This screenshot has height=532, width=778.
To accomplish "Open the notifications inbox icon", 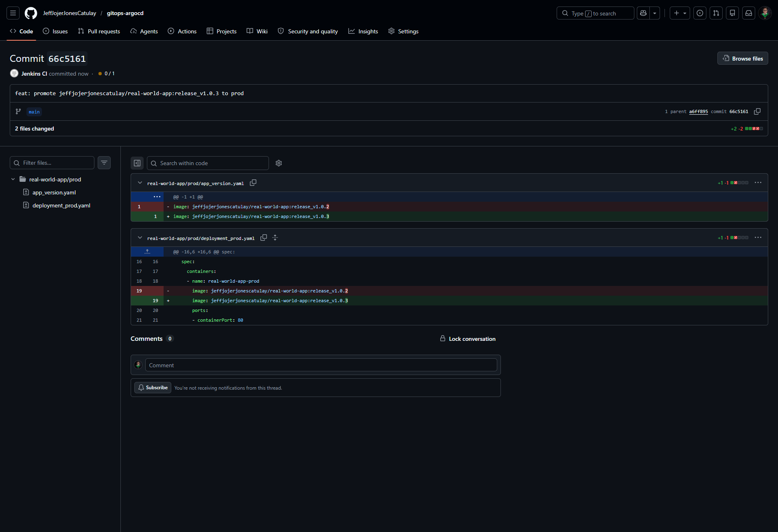I will coord(749,13).
